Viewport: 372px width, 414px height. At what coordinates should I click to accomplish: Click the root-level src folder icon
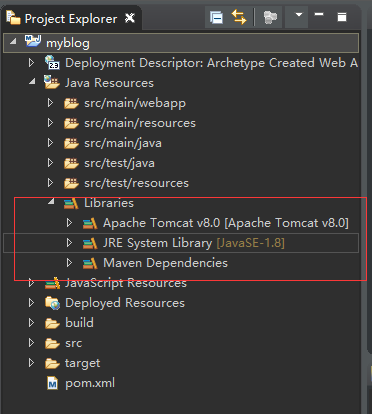(52, 343)
